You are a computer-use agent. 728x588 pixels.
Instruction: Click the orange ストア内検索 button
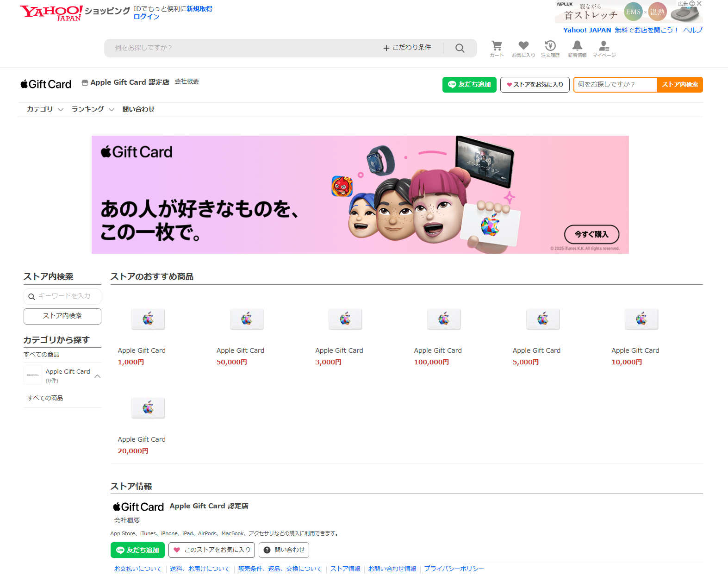click(x=680, y=85)
